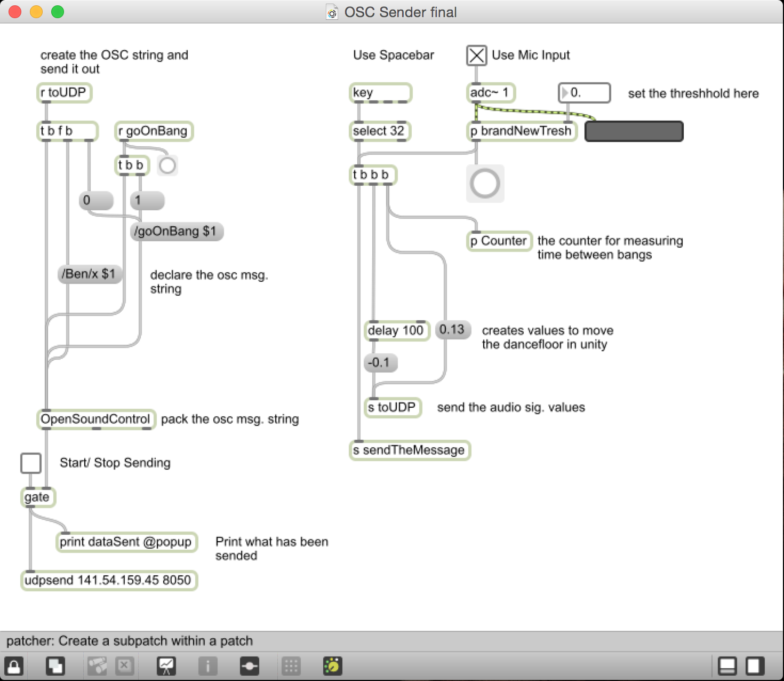Screen dimensions: 784x681
Task: Click the 0.13 message box
Action: coord(452,330)
